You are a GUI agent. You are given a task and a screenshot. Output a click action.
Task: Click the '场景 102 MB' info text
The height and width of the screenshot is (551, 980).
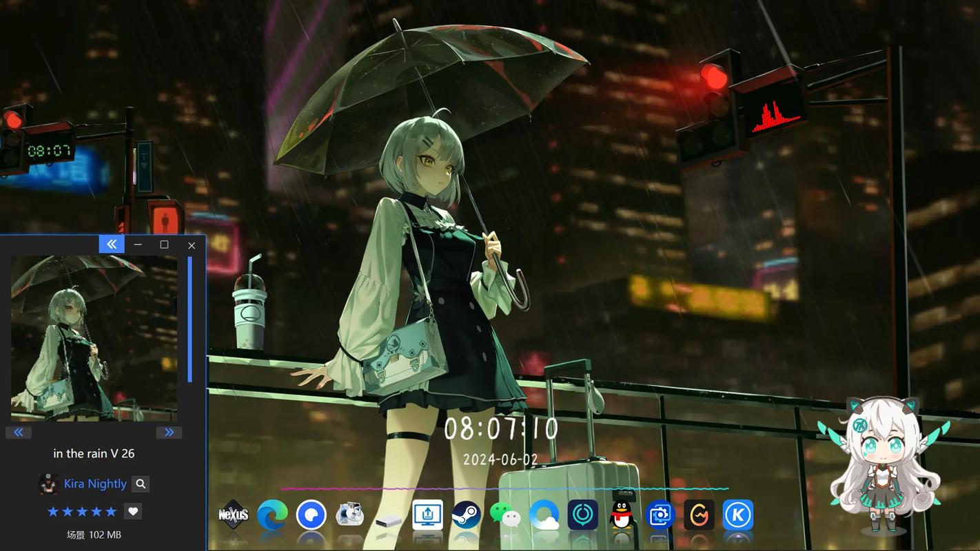(x=94, y=534)
